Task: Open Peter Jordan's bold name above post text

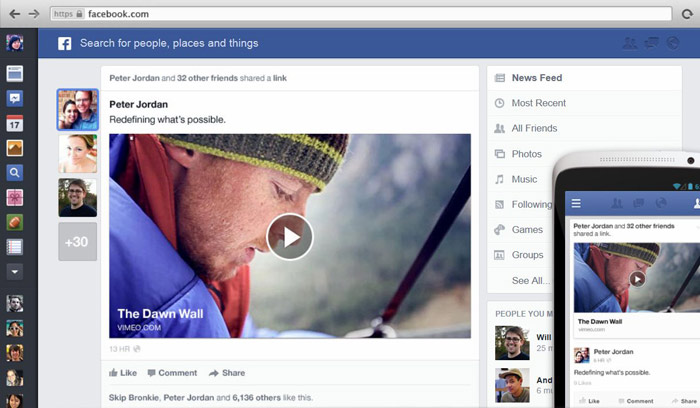Action: [x=138, y=104]
